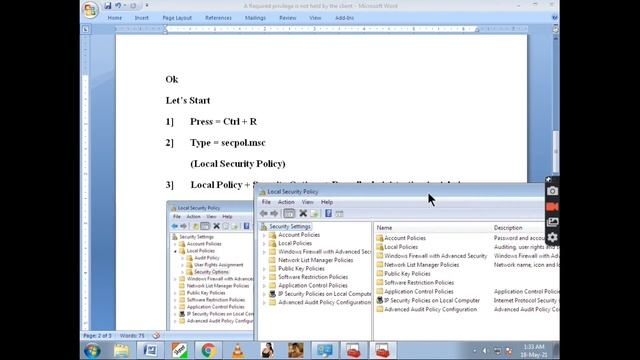The height and width of the screenshot is (360, 640).
Task: Expand IP Security Policies tree node
Action: click(x=264, y=294)
